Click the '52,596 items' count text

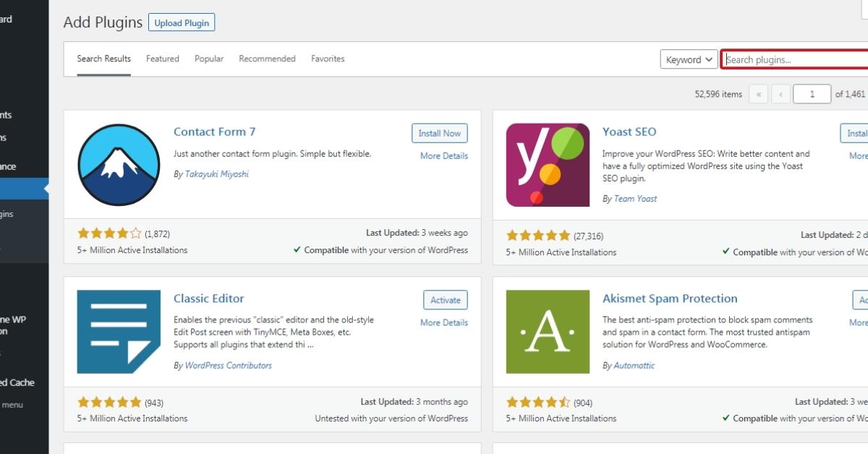coord(718,94)
